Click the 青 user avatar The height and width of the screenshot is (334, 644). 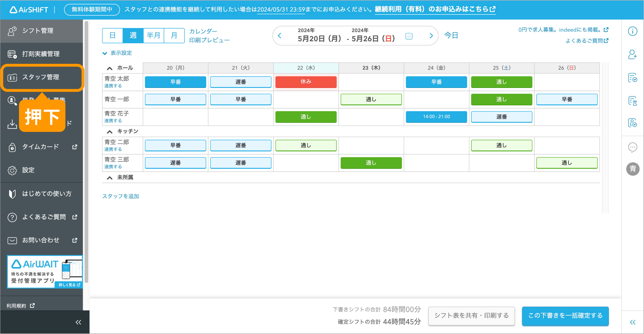pos(632,169)
